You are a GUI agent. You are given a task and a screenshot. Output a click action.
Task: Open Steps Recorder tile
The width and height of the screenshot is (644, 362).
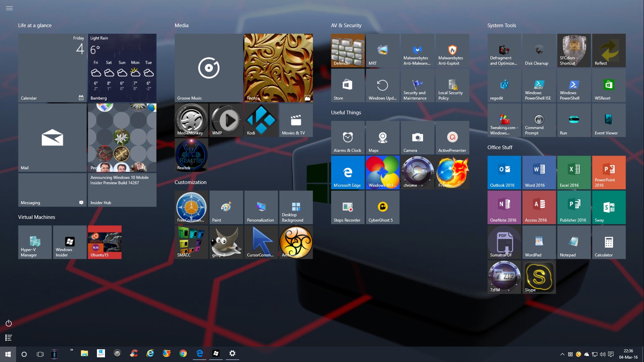pyautogui.click(x=347, y=207)
